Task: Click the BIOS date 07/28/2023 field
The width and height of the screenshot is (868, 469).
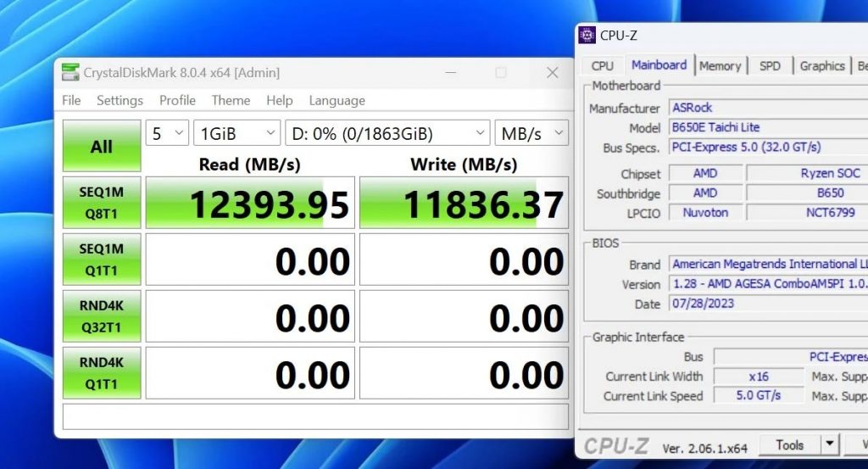Action: (x=768, y=304)
